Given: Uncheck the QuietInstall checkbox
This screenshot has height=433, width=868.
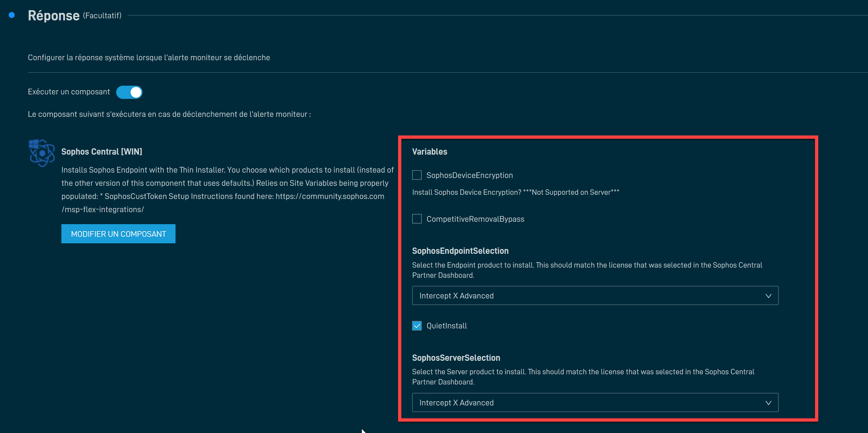Looking at the screenshot, I should click(417, 326).
